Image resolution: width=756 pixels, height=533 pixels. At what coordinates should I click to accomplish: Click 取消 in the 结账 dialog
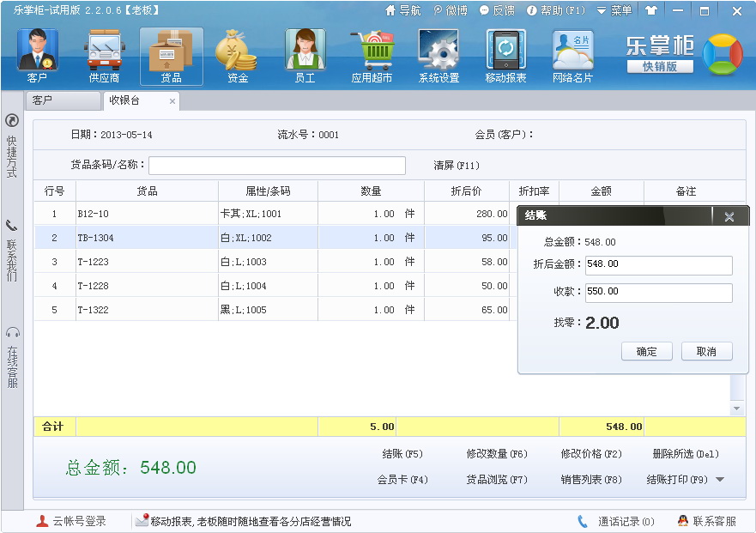point(706,351)
